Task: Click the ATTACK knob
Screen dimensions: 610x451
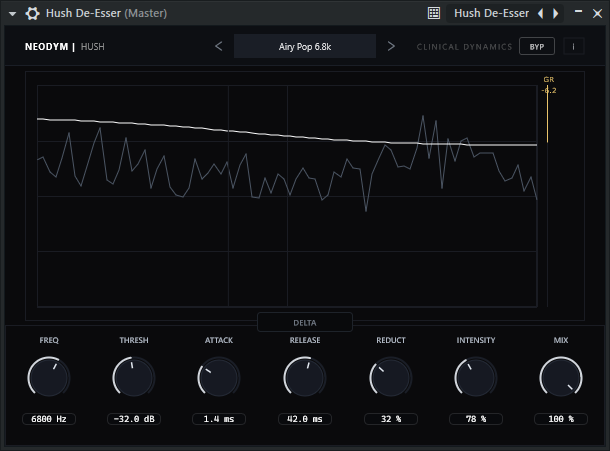Action: [x=219, y=377]
